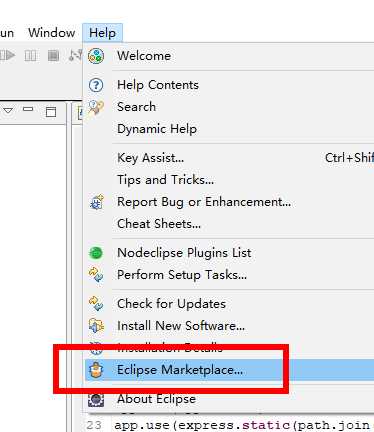
Task: Minimize the left panel view
Action: pyautogui.click(x=28, y=109)
